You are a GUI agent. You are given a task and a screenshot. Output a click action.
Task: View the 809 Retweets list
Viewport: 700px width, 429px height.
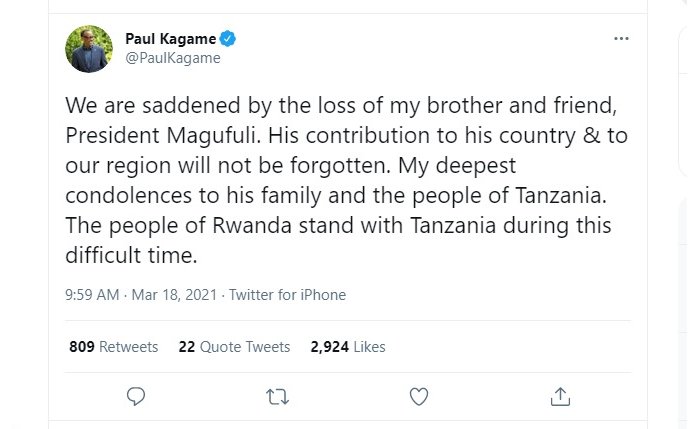tap(114, 347)
